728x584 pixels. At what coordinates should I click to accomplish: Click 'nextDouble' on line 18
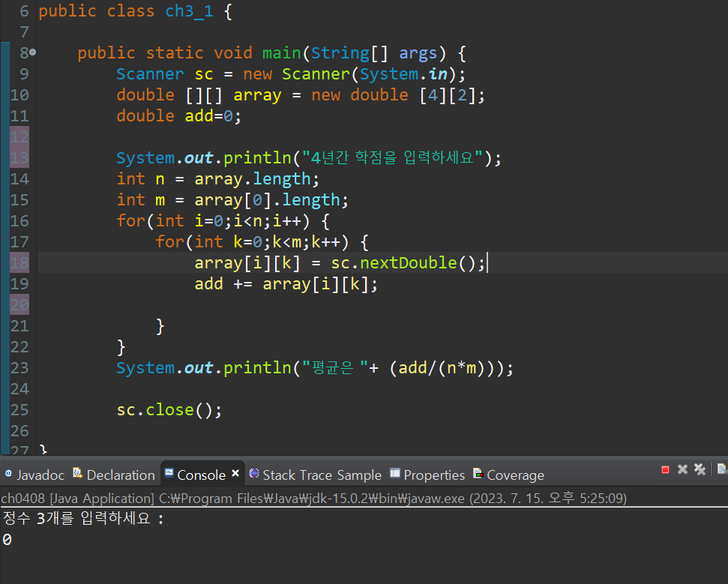click(x=409, y=262)
